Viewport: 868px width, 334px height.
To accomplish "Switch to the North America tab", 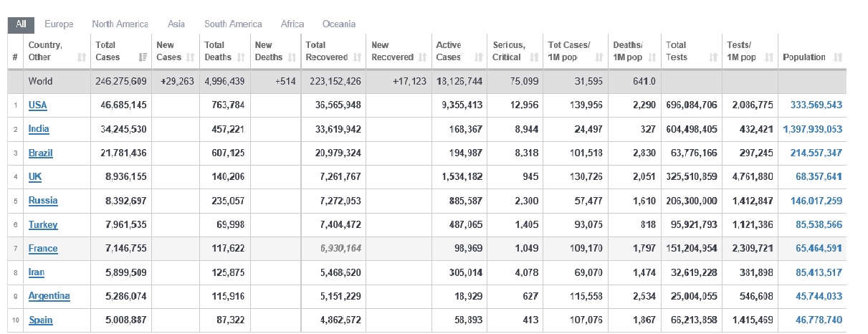I will coord(120,24).
